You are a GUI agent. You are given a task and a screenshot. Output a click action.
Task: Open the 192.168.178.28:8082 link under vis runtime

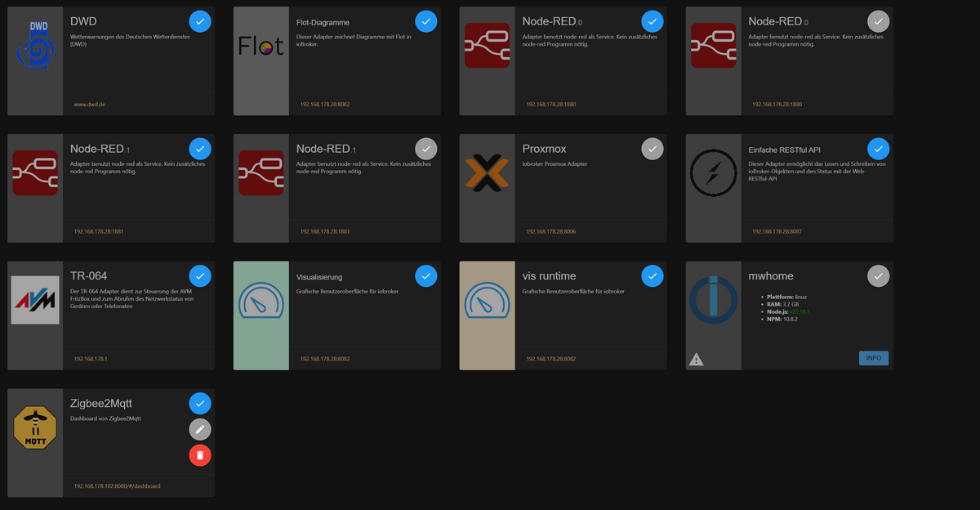pos(551,359)
